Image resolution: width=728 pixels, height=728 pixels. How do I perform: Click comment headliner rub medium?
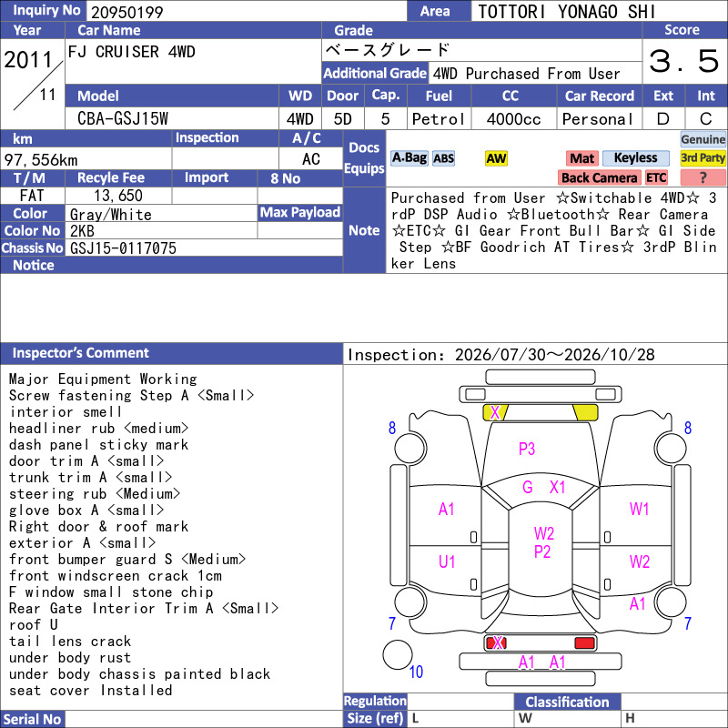click(99, 428)
